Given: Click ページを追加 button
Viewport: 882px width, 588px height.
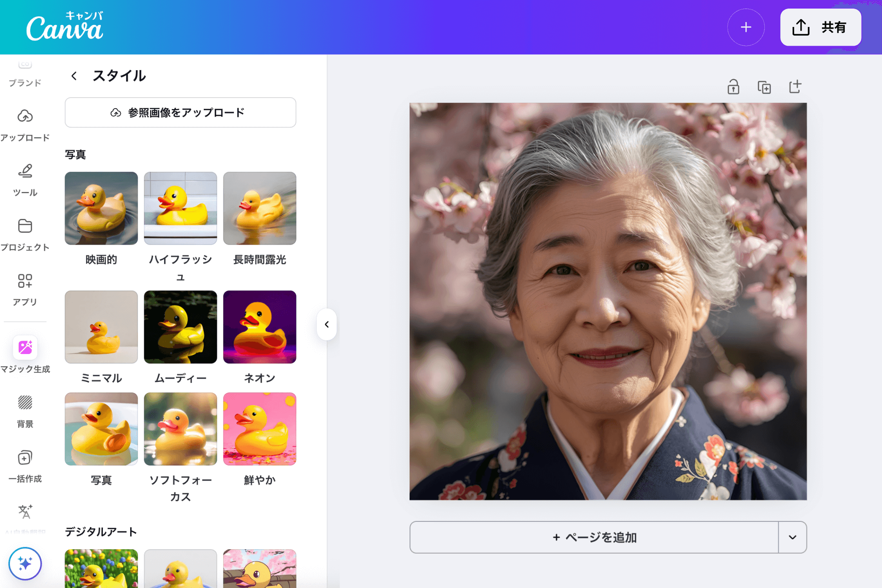Looking at the screenshot, I should point(594,537).
